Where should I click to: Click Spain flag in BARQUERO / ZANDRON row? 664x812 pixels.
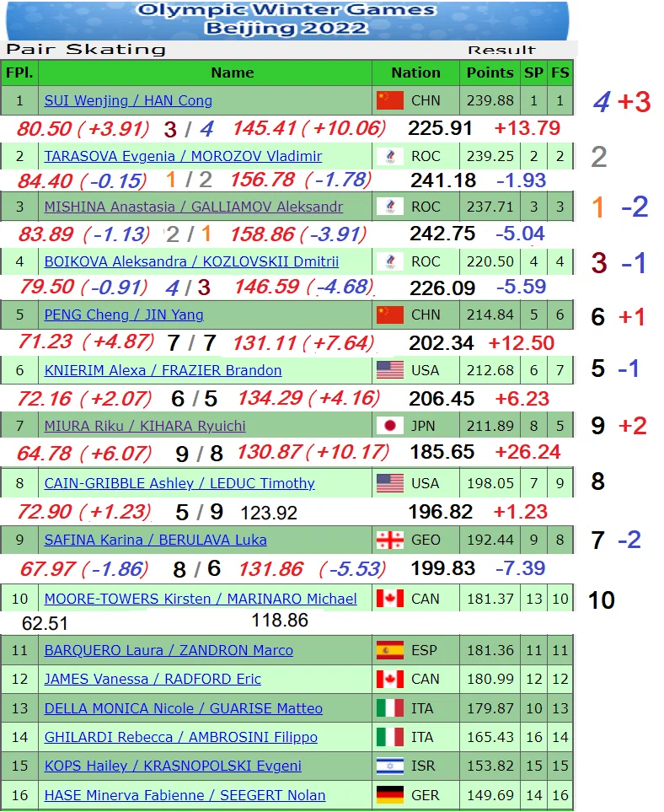[390, 650]
